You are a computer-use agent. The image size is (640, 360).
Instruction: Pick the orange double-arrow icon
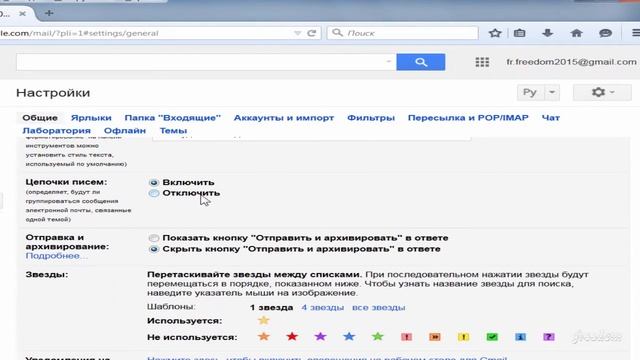point(435,337)
